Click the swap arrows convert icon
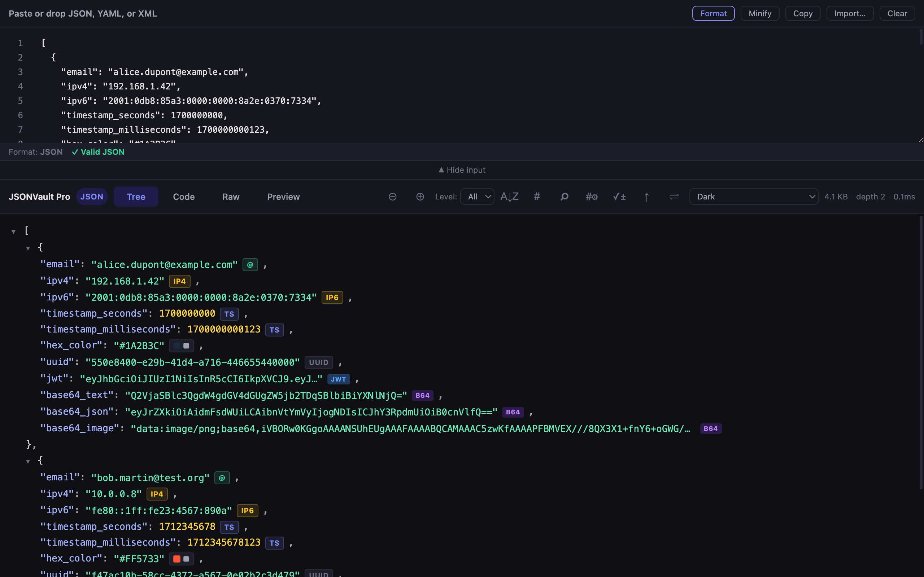924x577 pixels. coord(674,197)
